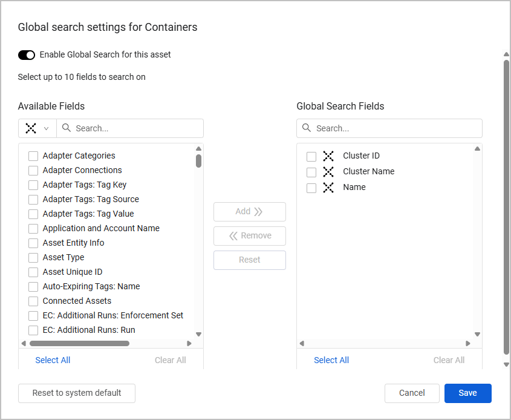This screenshot has width=511, height=420.
Task: Select All in Global Search Fields
Action: pyautogui.click(x=331, y=359)
